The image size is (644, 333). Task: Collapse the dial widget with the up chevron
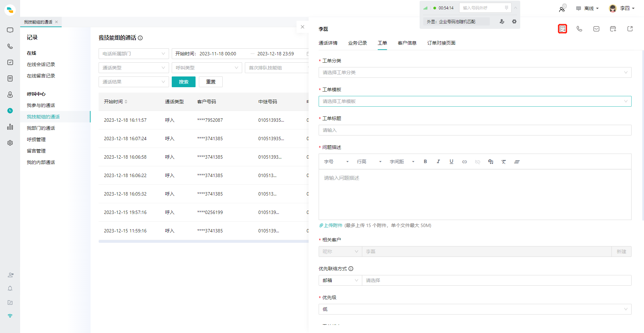(516, 8)
